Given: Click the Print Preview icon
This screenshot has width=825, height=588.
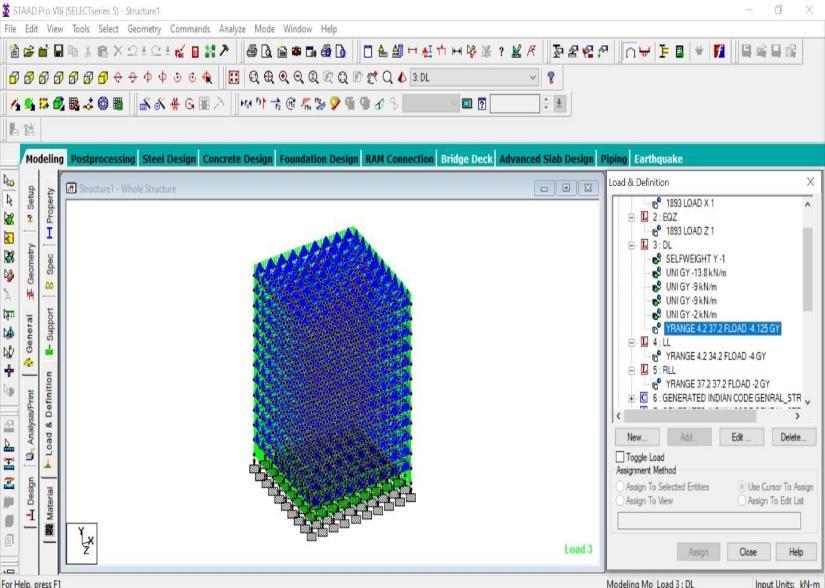Looking at the screenshot, I should 267,51.
